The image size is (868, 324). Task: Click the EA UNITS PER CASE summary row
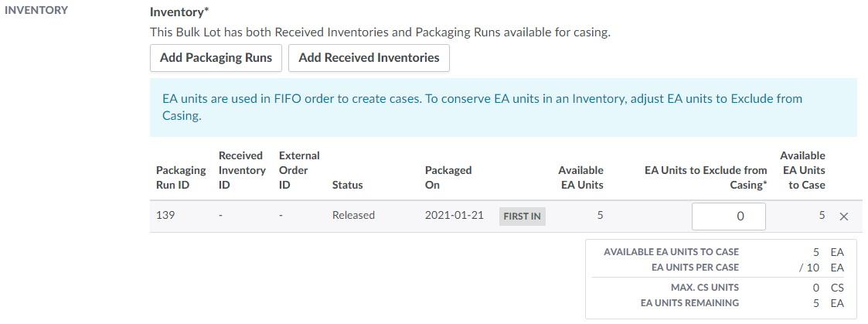(x=721, y=267)
